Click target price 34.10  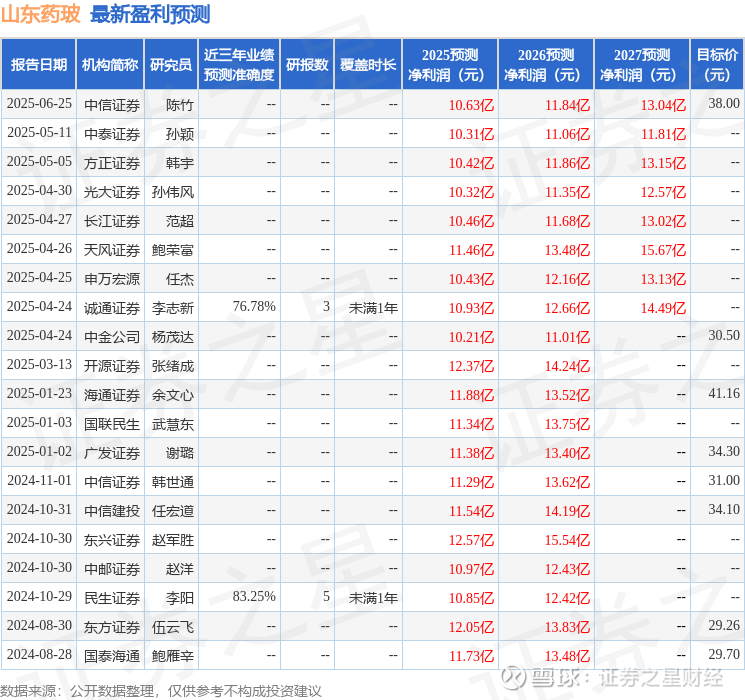[724, 509]
